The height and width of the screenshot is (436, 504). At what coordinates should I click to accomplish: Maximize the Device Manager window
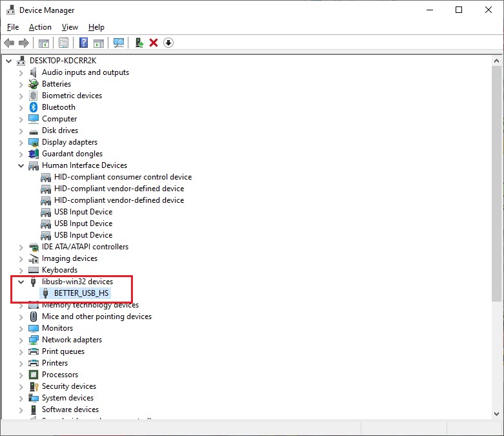pos(459,10)
